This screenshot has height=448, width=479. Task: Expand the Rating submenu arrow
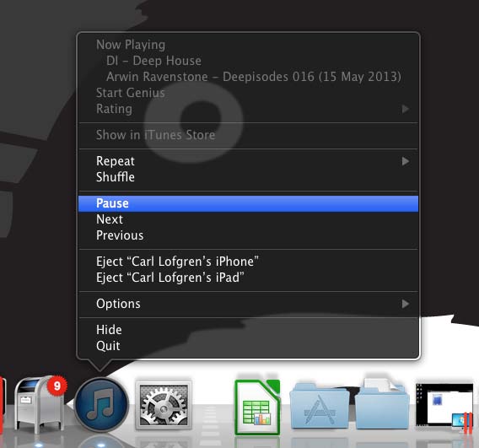(x=406, y=109)
